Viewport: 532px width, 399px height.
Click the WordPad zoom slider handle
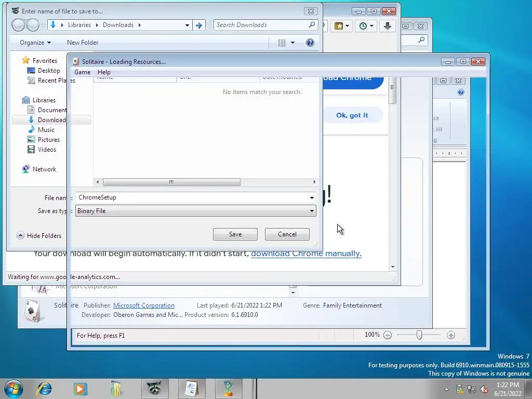pos(419,335)
